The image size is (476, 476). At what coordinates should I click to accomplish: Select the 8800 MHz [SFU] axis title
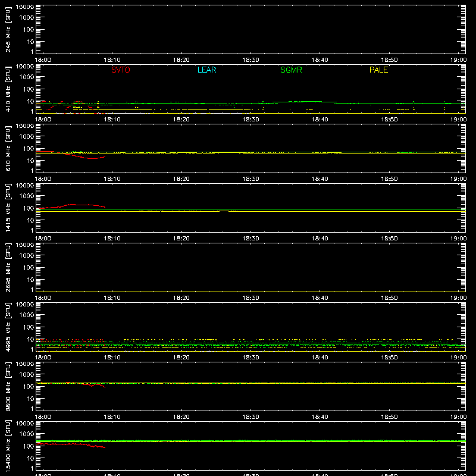8,386
